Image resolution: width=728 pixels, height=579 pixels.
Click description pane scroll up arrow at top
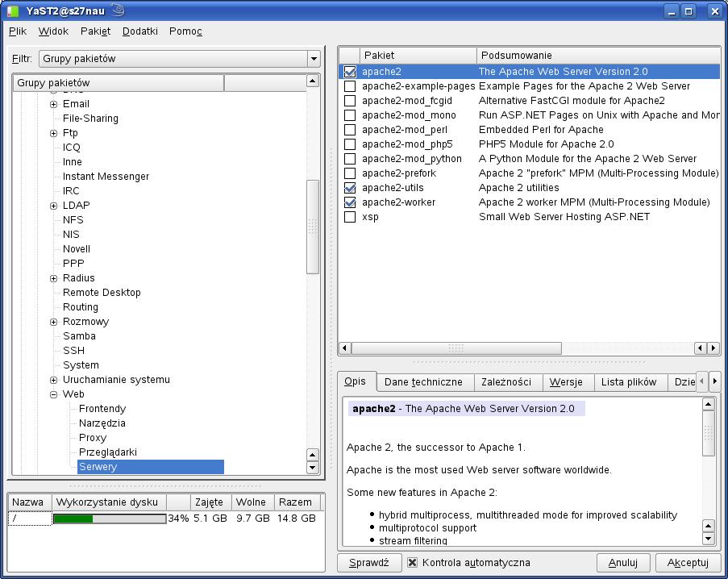point(708,405)
